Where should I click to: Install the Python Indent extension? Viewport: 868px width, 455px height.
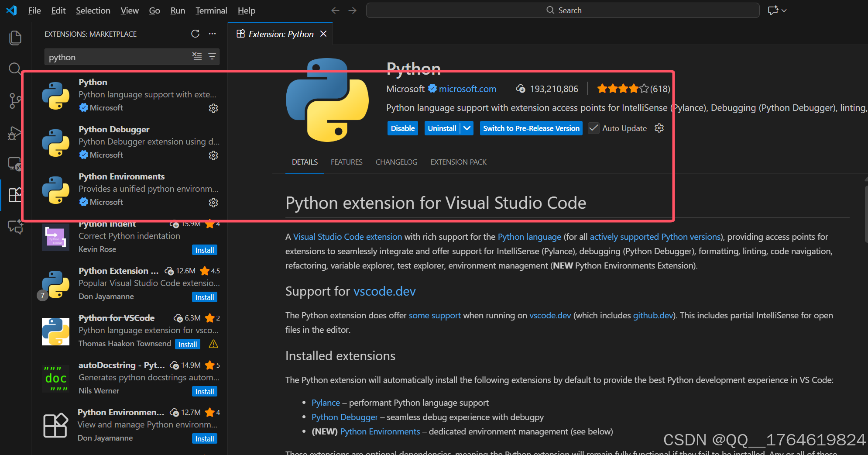(205, 250)
